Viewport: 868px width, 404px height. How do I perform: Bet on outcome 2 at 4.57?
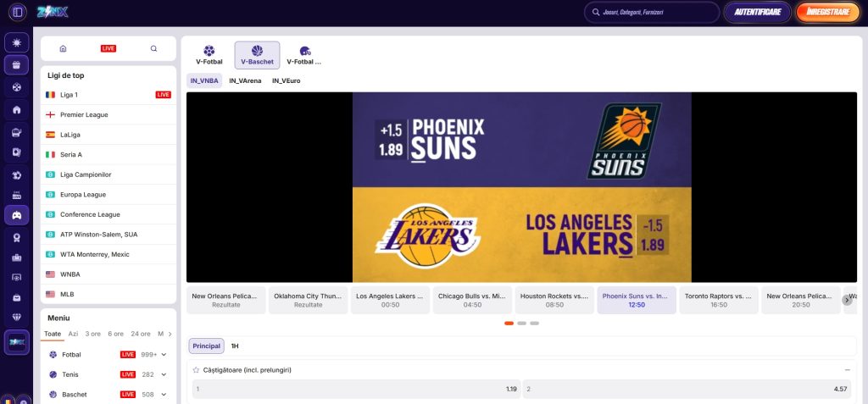(x=687, y=389)
